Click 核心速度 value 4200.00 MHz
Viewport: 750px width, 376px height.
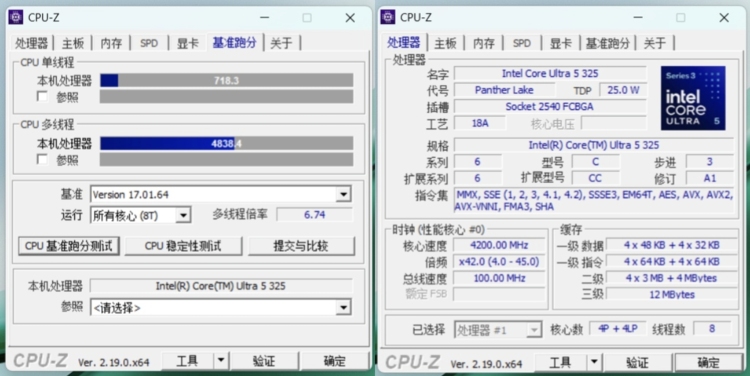(x=499, y=245)
